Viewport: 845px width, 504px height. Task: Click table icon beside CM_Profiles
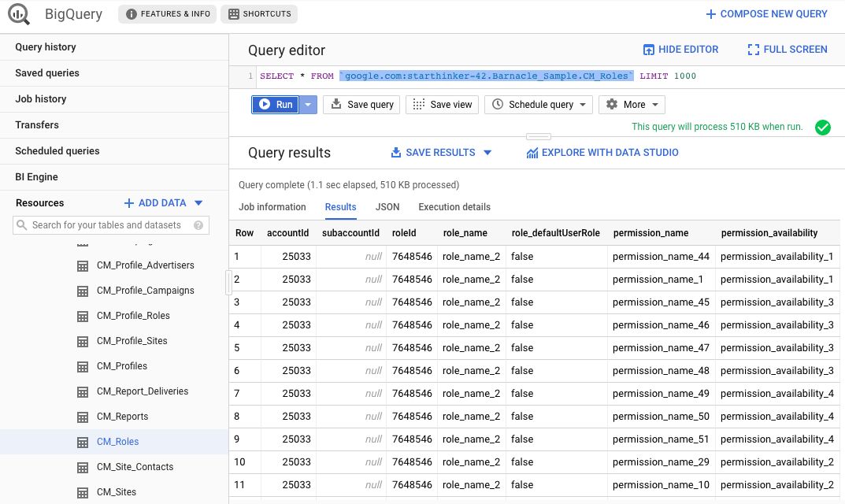click(x=83, y=367)
